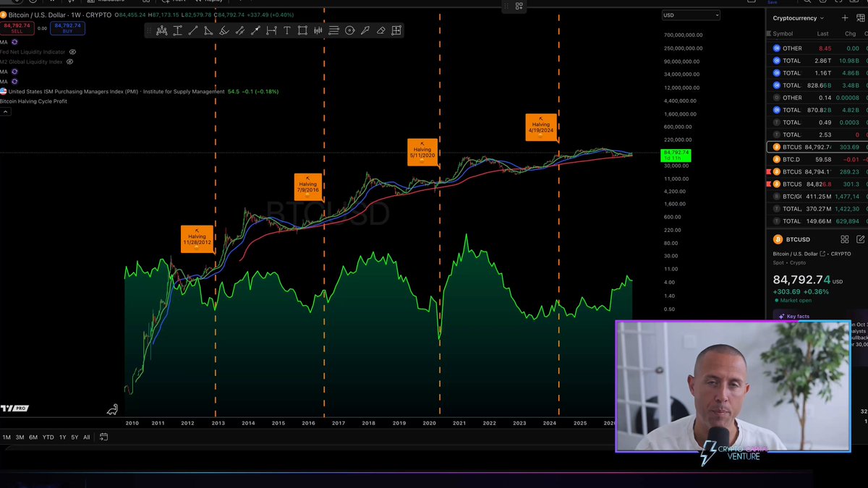Select the 1Y time range
Viewport: 868px width, 488px height.
[62, 437]
